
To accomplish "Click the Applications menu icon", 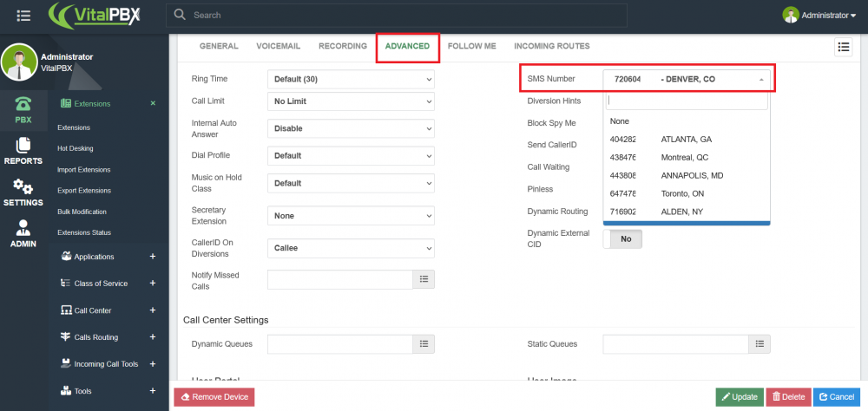I will pos(66,257).
